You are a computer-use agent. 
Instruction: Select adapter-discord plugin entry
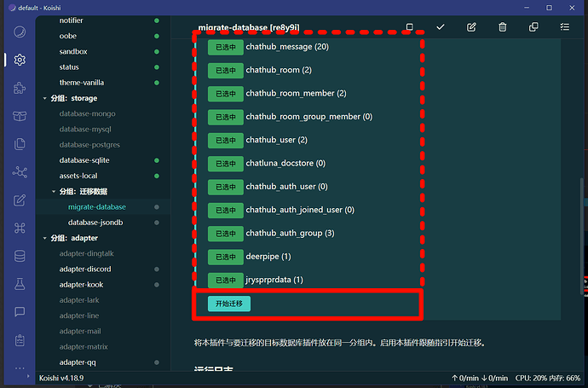[x=85, y=269]
